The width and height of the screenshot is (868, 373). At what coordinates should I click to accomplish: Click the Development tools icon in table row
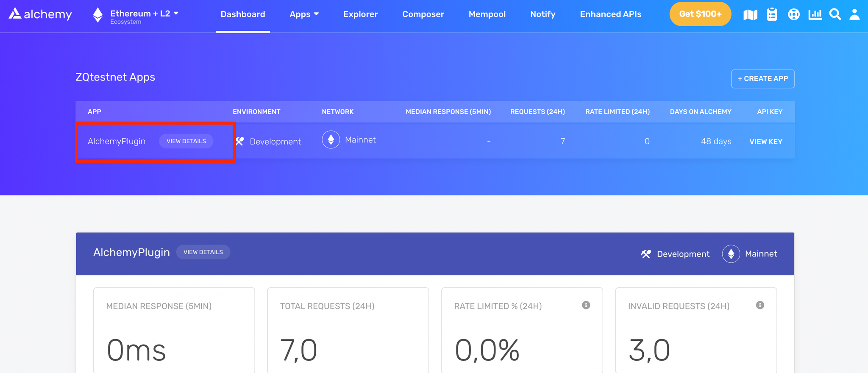tap(239, 141)
